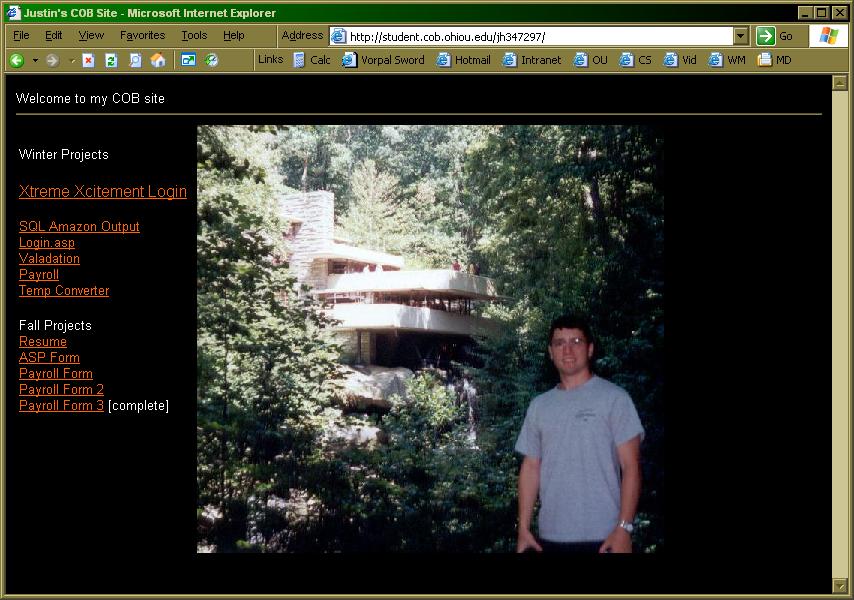The image size is (854, 600).
Task: Open the Calc link in Links bar
Action: click(312, 60)
